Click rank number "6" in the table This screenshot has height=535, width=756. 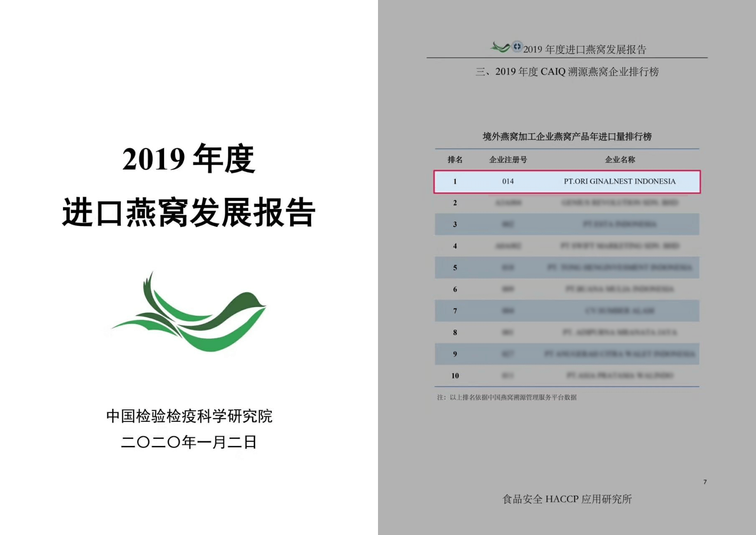[x=455, y=289]
